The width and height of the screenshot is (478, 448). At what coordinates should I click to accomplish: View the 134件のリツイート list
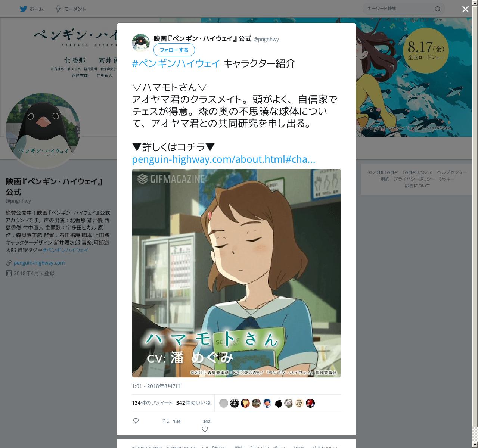(152, 403)
